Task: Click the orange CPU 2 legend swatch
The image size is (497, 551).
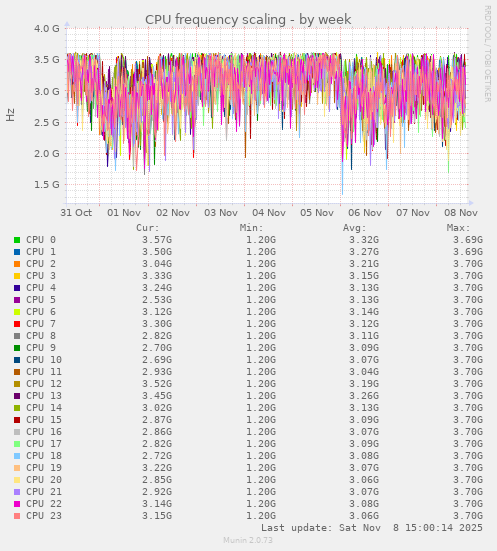Action: [17, 264]
